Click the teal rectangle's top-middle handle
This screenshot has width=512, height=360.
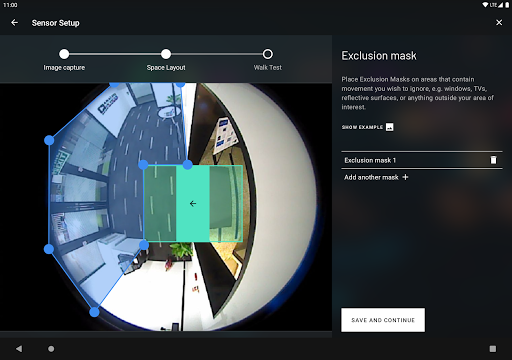188,164
